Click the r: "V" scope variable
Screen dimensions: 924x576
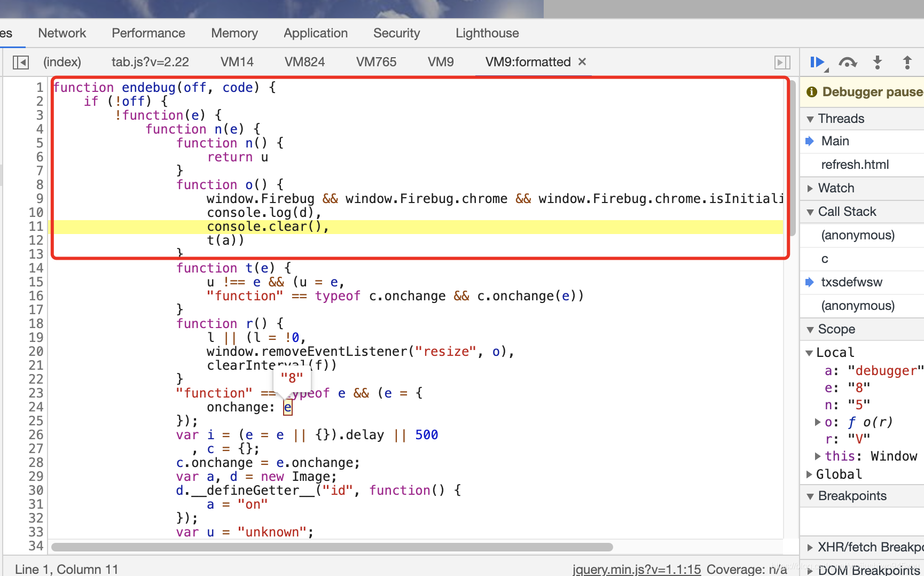(x=847, y=439)
